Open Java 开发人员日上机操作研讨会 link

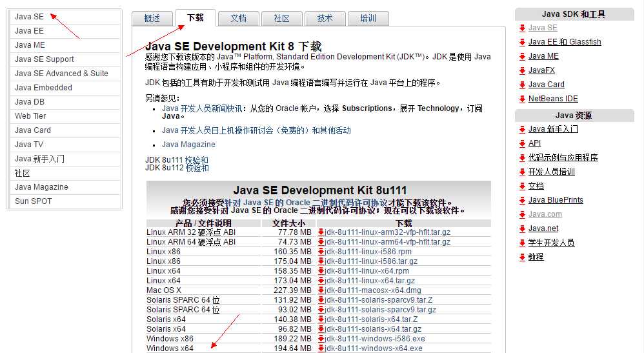point(256,130)
